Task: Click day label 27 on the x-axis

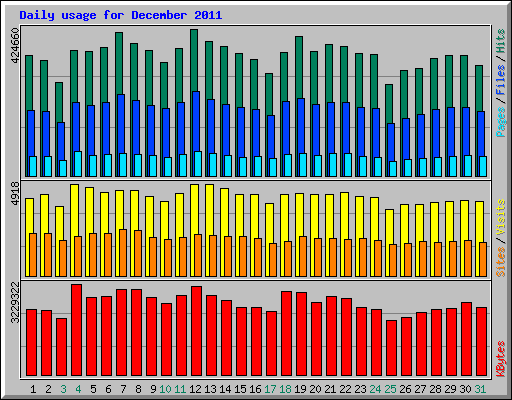Action: (x=420, y=389)
